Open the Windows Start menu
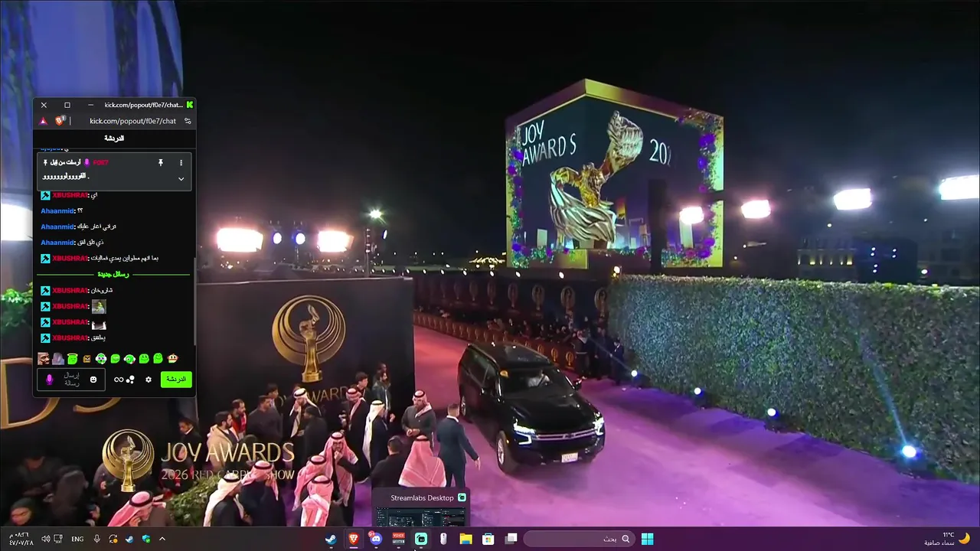This screenshot has height=551, width=980. pos(648,539)
